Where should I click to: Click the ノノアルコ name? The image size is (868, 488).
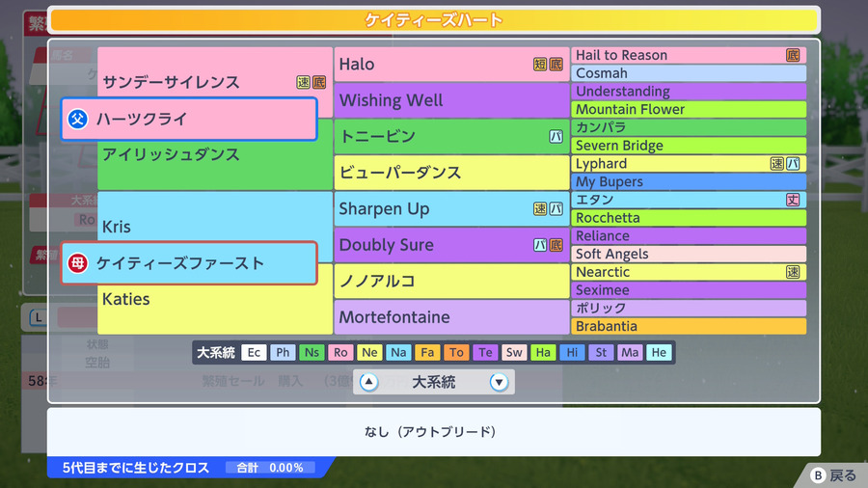click(x=377, y=281)
